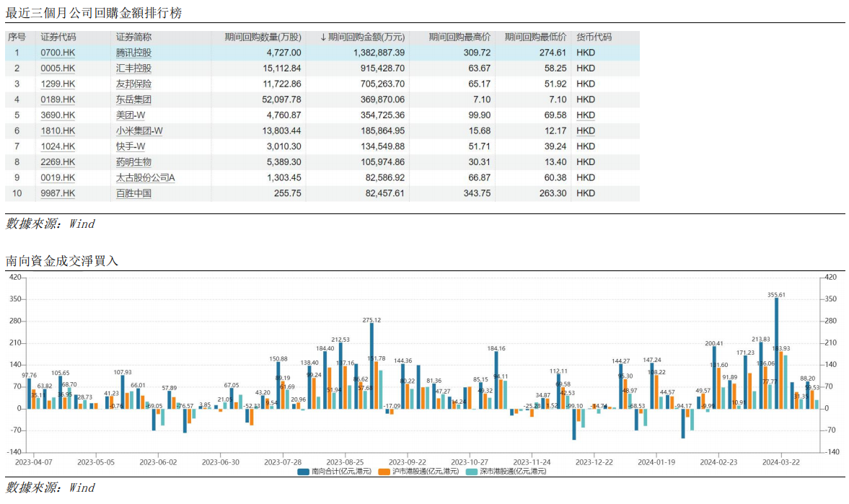Open stock code link 9987.HK
The image size is (849, 504).
tap(58, 194)
